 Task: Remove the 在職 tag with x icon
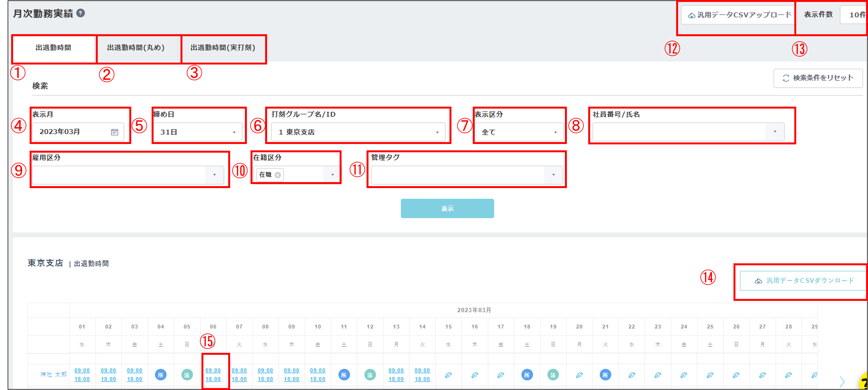tap(278, 175)
